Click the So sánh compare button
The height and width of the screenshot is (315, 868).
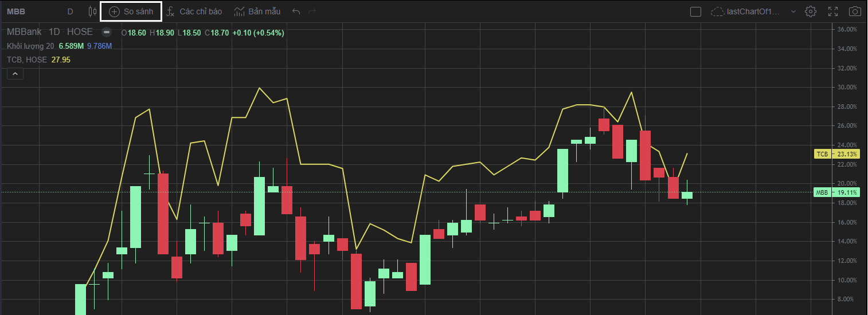[131, 11]
